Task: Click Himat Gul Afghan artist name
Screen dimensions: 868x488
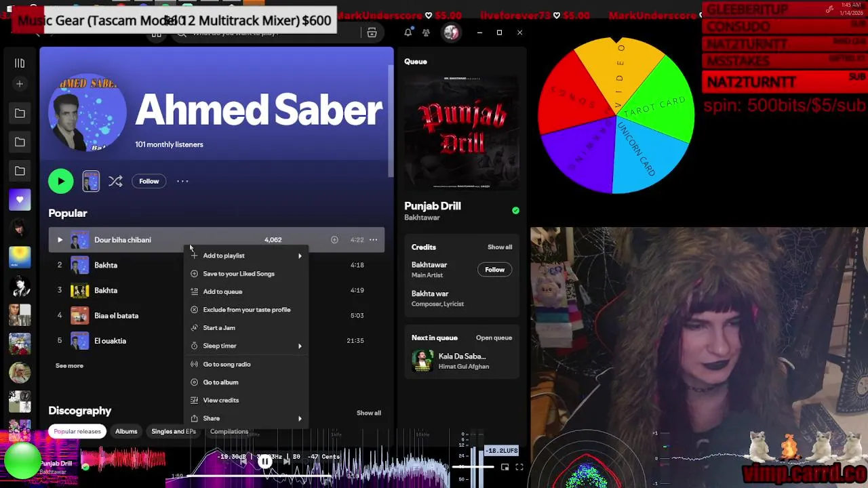Action: tap(464, 367)
